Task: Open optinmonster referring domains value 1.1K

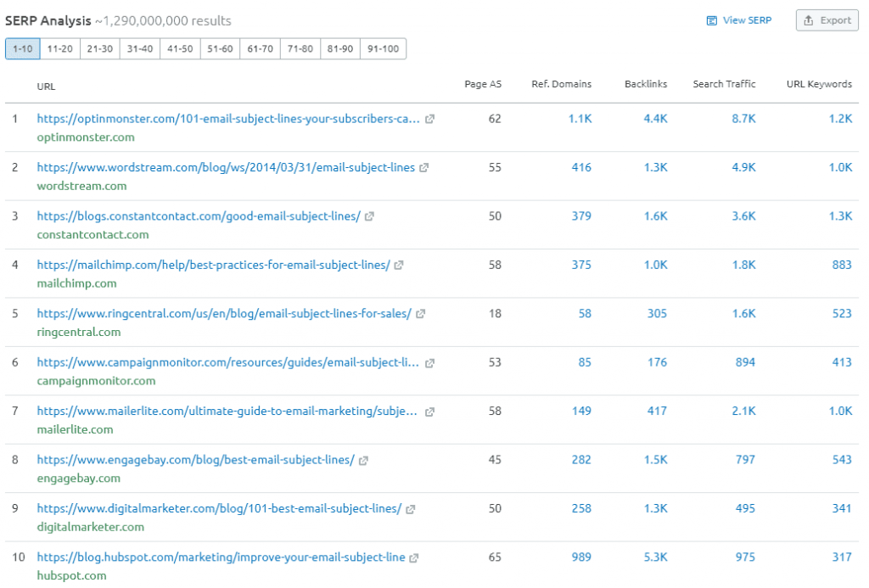Action: click(580, 119)
